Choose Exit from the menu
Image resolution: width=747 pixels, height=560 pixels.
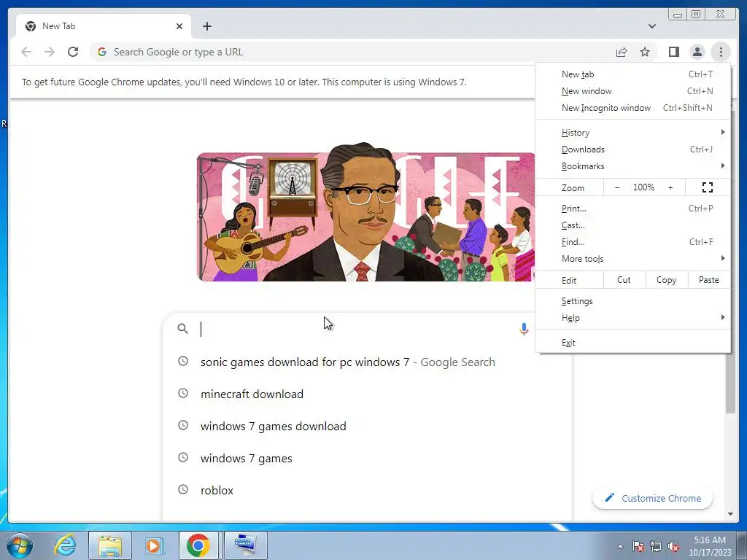click(632, 343)
